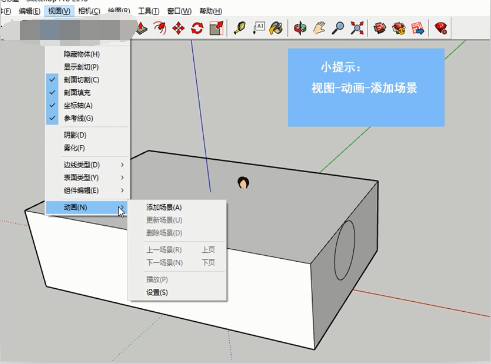Select the Text label tool
Screen dimensions: 491x364
click(258, 28)
